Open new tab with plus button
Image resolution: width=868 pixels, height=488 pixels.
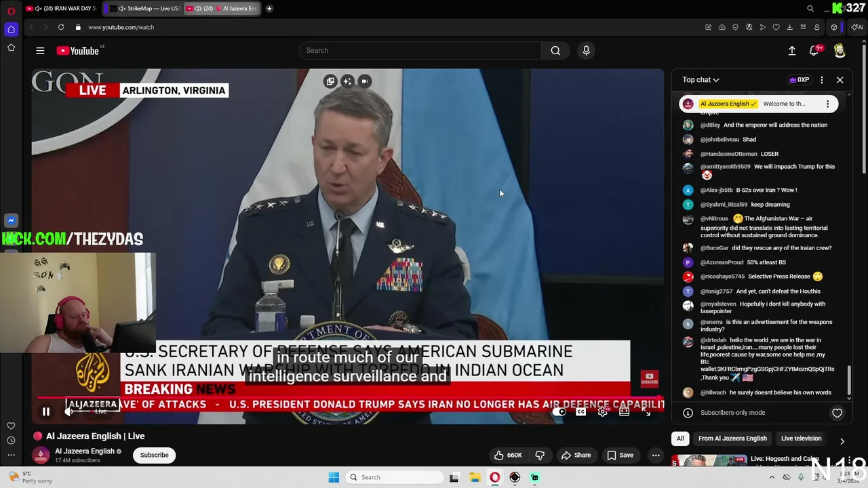pyautogui.click(x=269, y=9)
